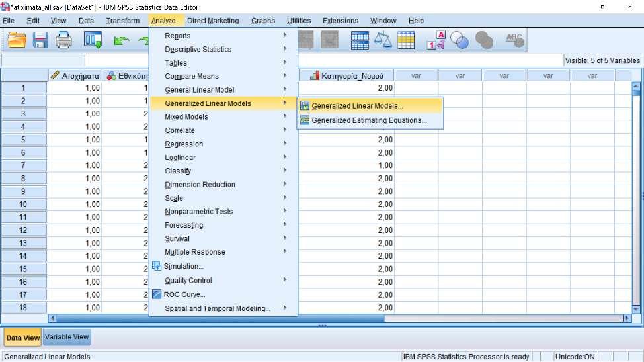Select Generalized Linear Models... submenu entry

(370, 106)
